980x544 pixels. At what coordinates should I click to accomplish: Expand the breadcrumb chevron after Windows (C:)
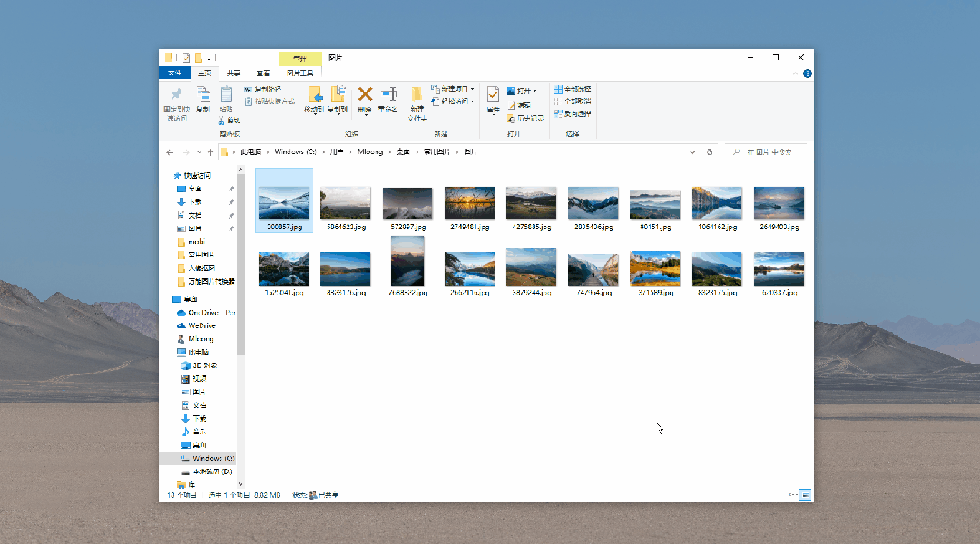click(x=324, y=152)
